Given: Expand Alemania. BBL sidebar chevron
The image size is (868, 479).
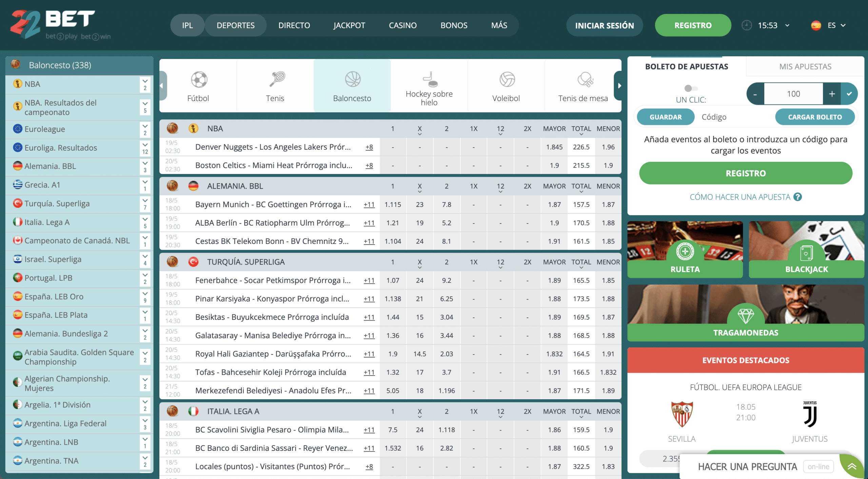Looking at the screenshot, I should pos(145,166).
